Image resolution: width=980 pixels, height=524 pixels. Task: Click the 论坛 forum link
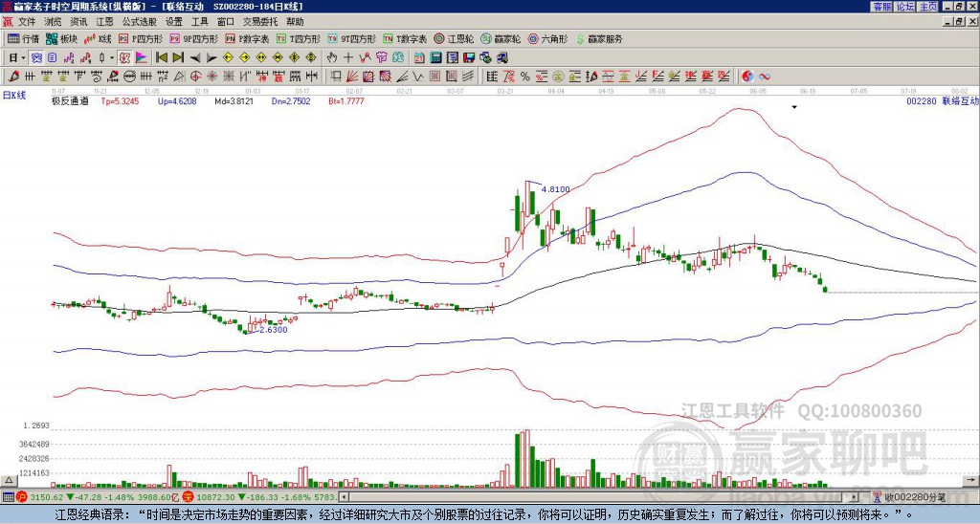pos(904,7)
